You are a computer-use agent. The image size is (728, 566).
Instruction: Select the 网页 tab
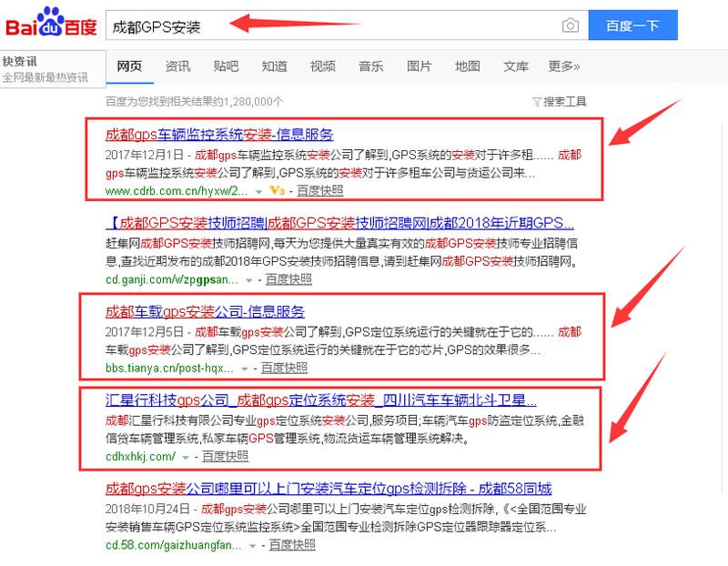129,66
